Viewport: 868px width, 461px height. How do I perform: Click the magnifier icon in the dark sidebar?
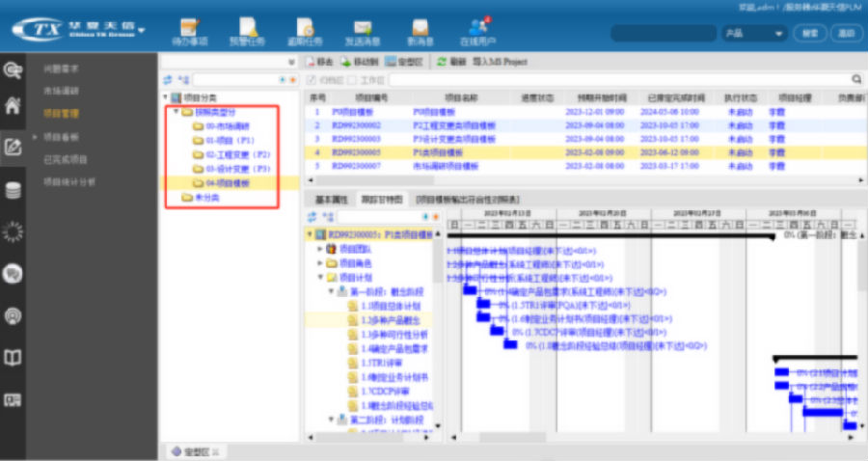[x=13, y=70]
